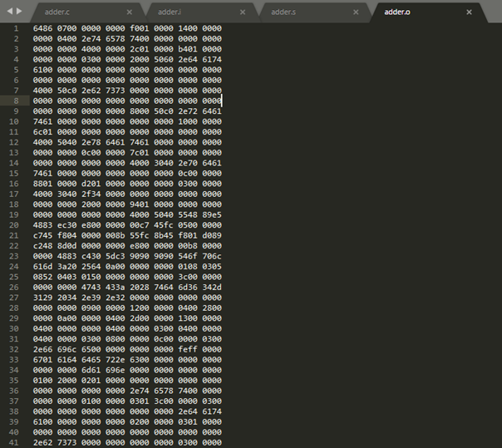Image resolution: width=502 pixels, height=448 pixels.
Task: Click hex word 4743 on line 26
Action: pos(91,288)
